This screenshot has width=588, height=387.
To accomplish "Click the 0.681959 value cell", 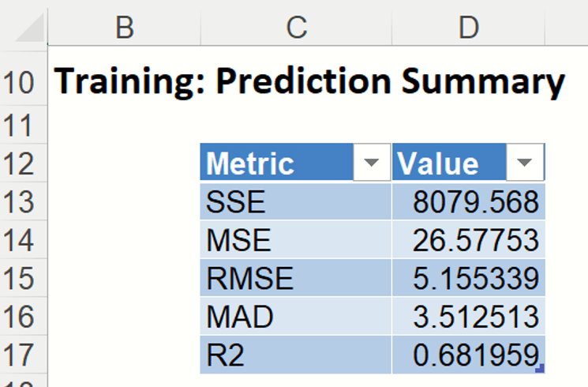I will click(469, 355).
